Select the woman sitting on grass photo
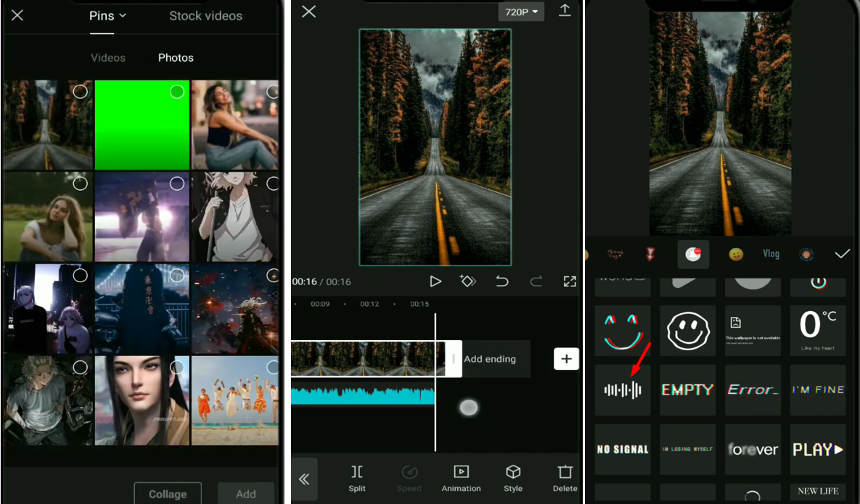Screen dimensions: 860x504 (x=48, y=217)
